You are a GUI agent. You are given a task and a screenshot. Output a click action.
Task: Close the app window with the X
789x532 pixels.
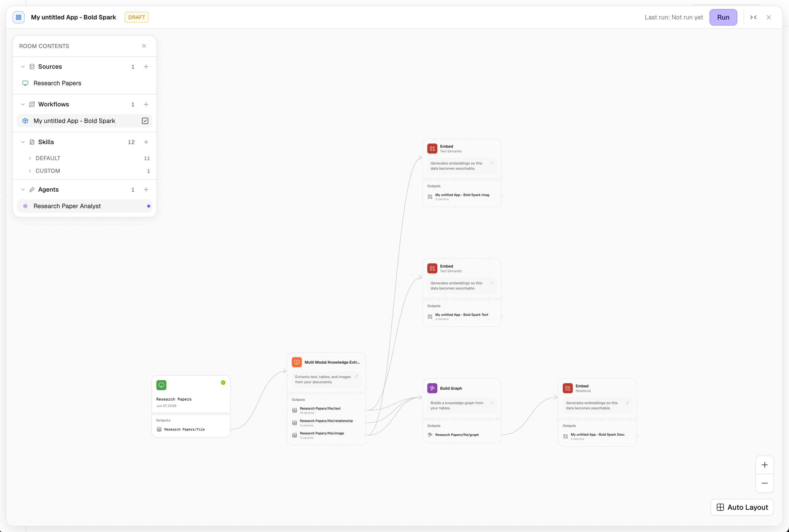(x=769, y=17)
